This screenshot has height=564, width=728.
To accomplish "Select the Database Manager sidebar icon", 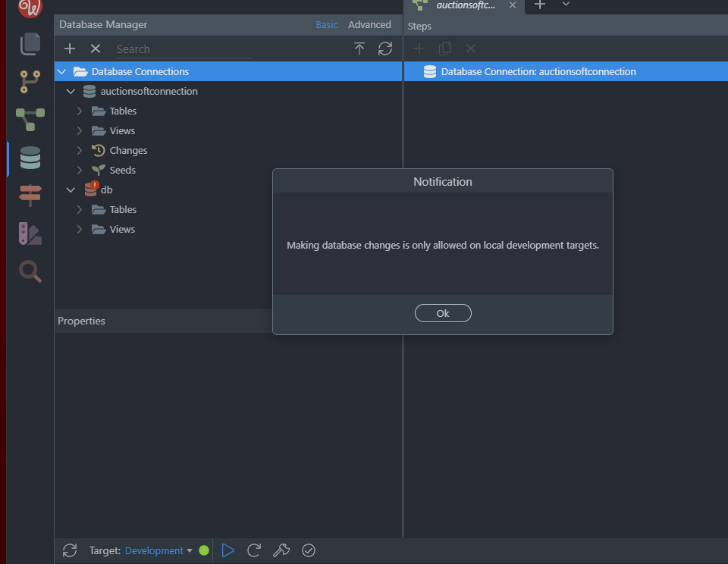I will pos(30,158).
